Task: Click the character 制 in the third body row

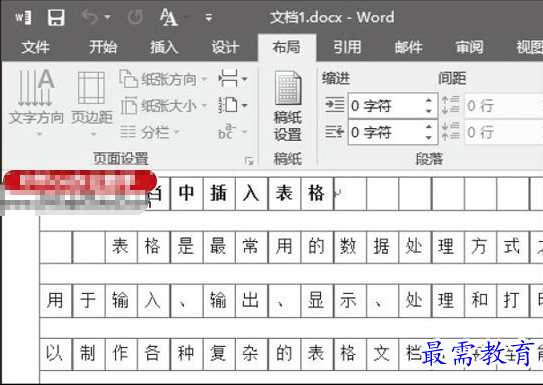Action: [x=88, y=353]
